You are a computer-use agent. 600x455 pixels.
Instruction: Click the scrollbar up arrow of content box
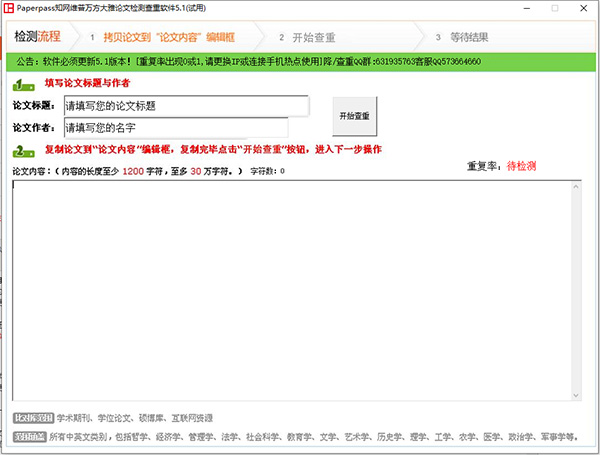pos(576,186)
